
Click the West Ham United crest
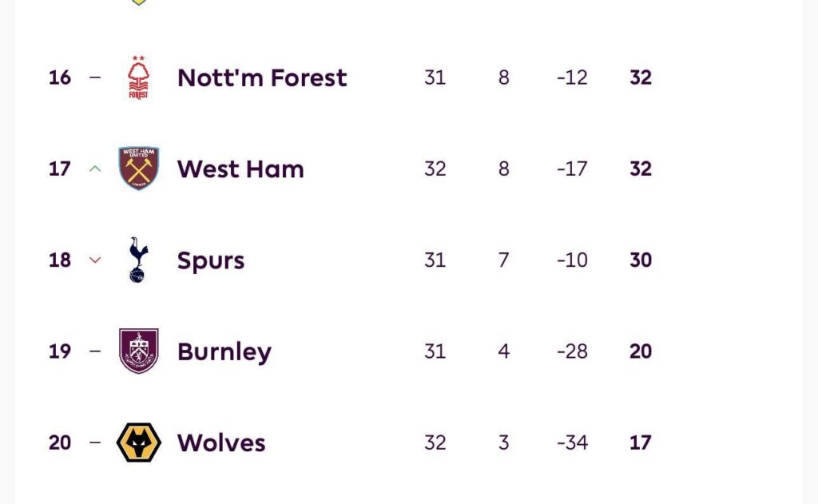point(137,169)
